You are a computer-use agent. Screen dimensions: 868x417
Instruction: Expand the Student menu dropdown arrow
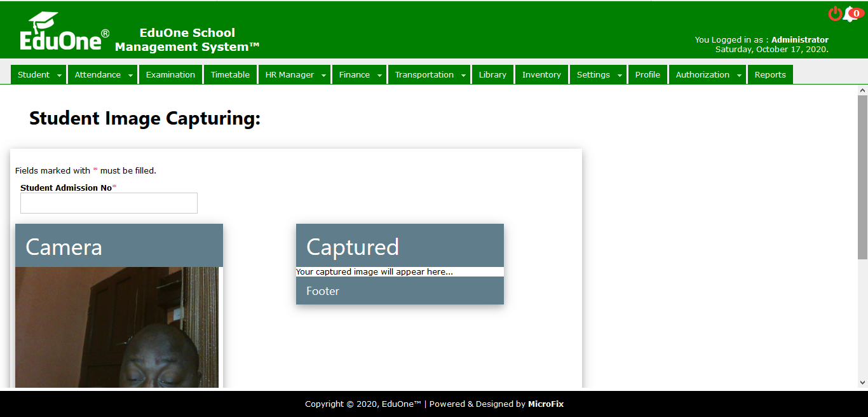coord(60,75)
